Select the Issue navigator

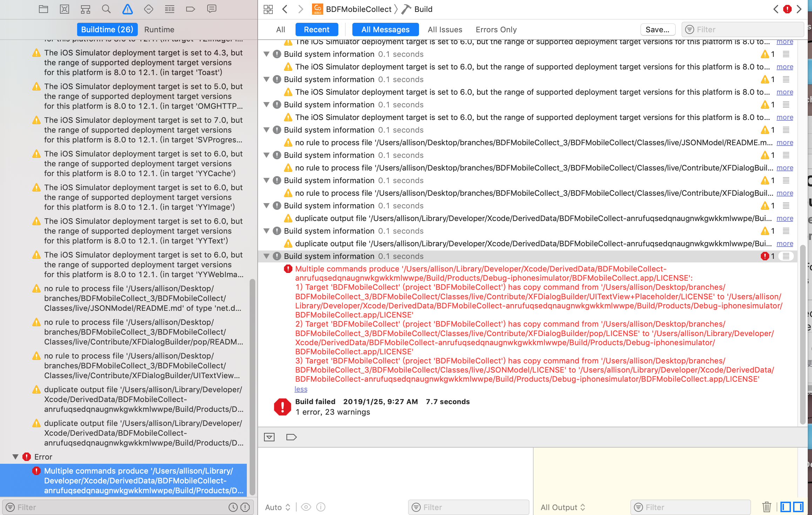(128, 9)
